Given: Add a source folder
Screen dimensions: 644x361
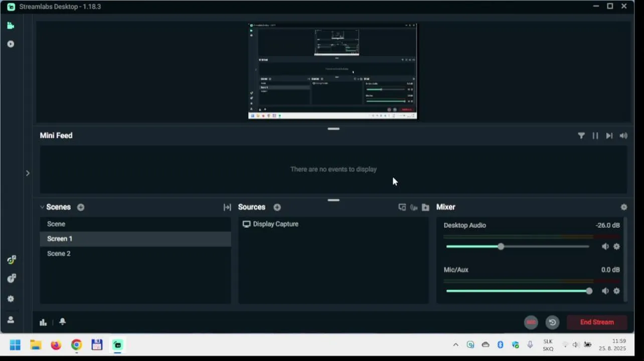Looking at the screenshot, I should point(425,207).
